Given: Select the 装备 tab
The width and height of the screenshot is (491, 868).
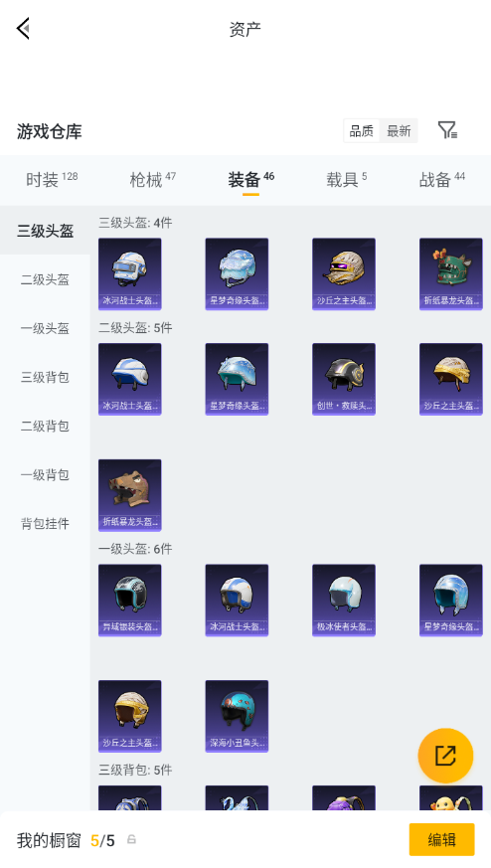Looking at the screenshot, I should click(x=250, y=179).
